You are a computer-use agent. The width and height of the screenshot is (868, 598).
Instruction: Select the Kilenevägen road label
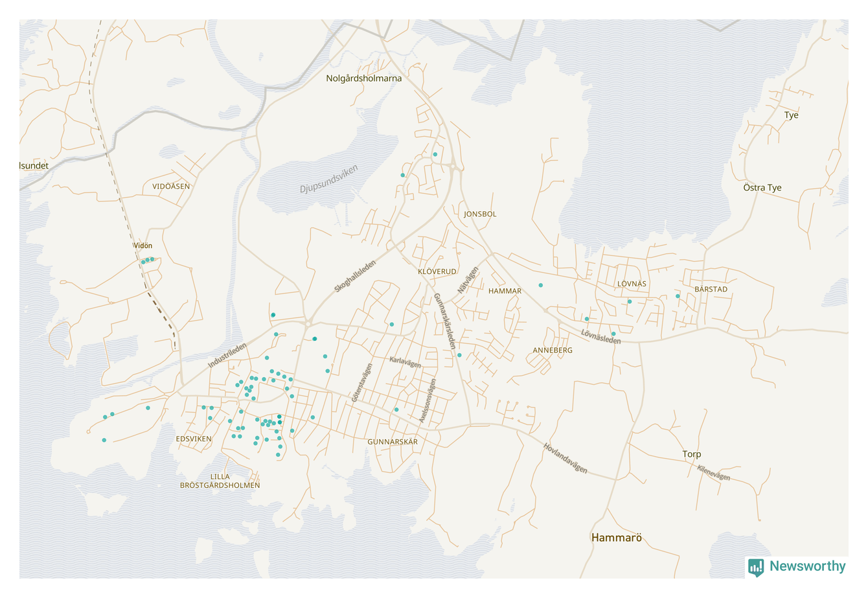[713, 473]
